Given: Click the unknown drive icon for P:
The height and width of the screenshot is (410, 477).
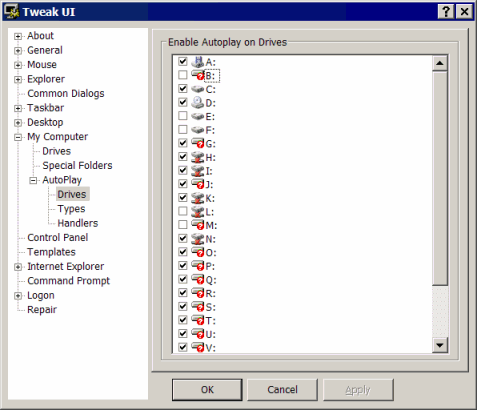Looking at the screenshot, I should pyautogui.click(x=198, y=266).
